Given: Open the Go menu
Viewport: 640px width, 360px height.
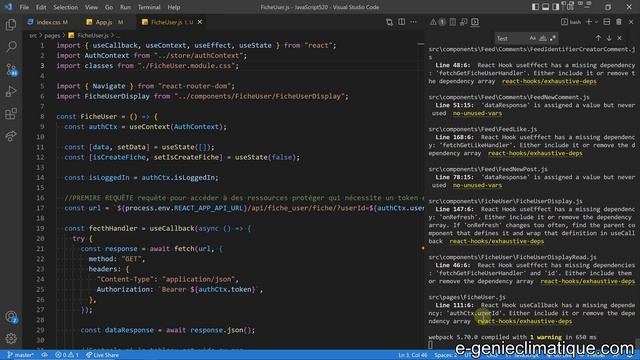Looking at the screenshot, I should (x=109, y=7).
